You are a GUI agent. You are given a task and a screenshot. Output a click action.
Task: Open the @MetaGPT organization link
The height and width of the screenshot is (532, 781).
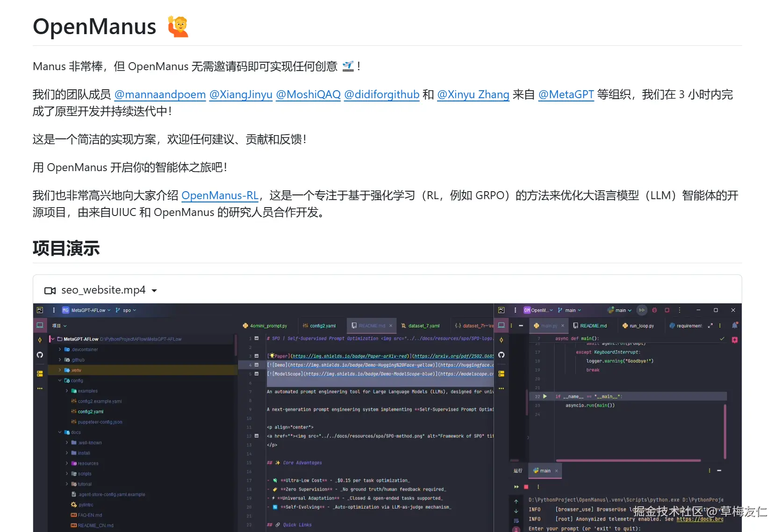(x=566, y=94)
